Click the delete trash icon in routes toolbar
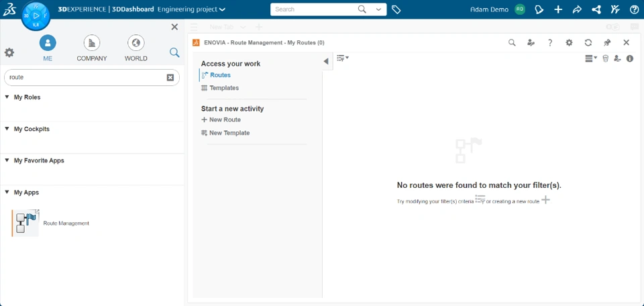Image resolution: width=644 pixels, height=306 pixels. [x=605, y=58]
